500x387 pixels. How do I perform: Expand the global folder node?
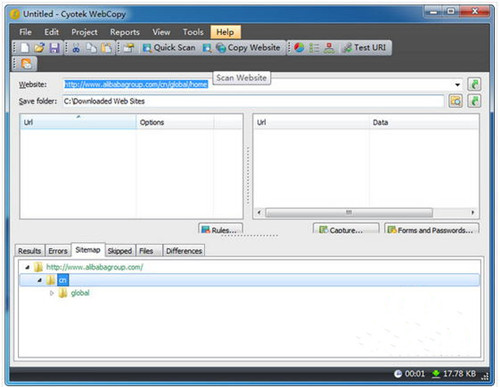point(52,293)
